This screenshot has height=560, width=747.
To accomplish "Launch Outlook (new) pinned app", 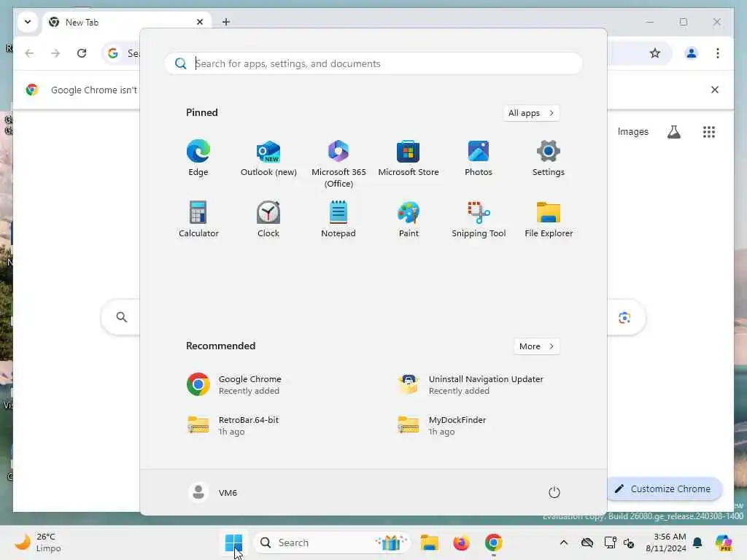I will click(268, 158).
